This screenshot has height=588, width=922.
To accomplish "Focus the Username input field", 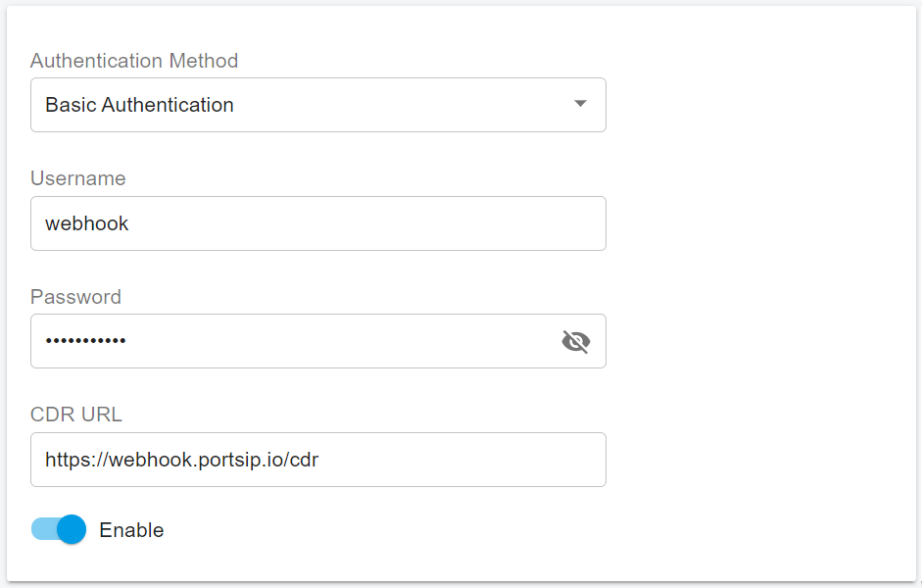I will point(317,223).
